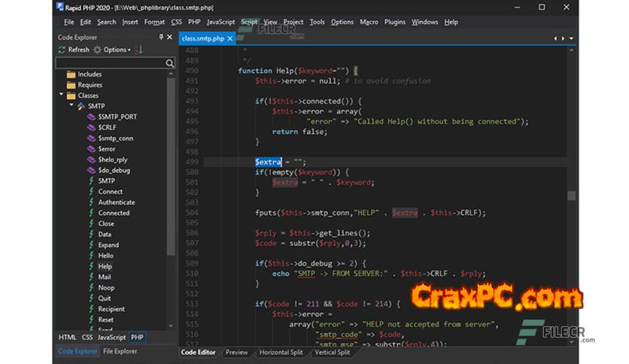The height and width of the screenshot is (364, 629).
Task: Click the search magnifier icon in Code Explorer
Action: [x=169, y=63]
